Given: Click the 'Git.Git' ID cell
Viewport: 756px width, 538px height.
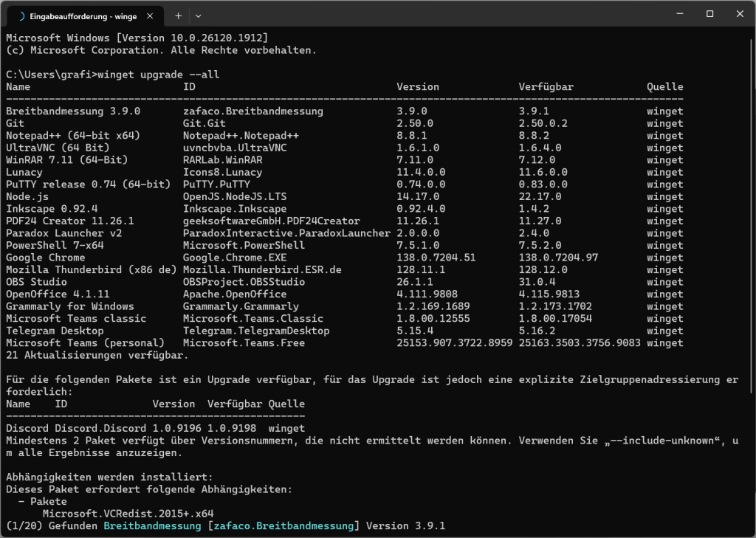Looking at the screenshot, I should click(x=204, y=123).
